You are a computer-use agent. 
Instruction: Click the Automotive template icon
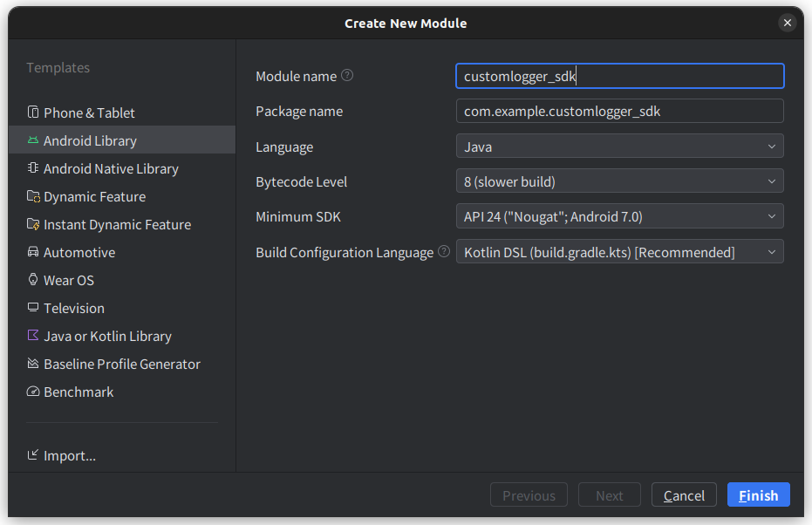pos(35,252)
